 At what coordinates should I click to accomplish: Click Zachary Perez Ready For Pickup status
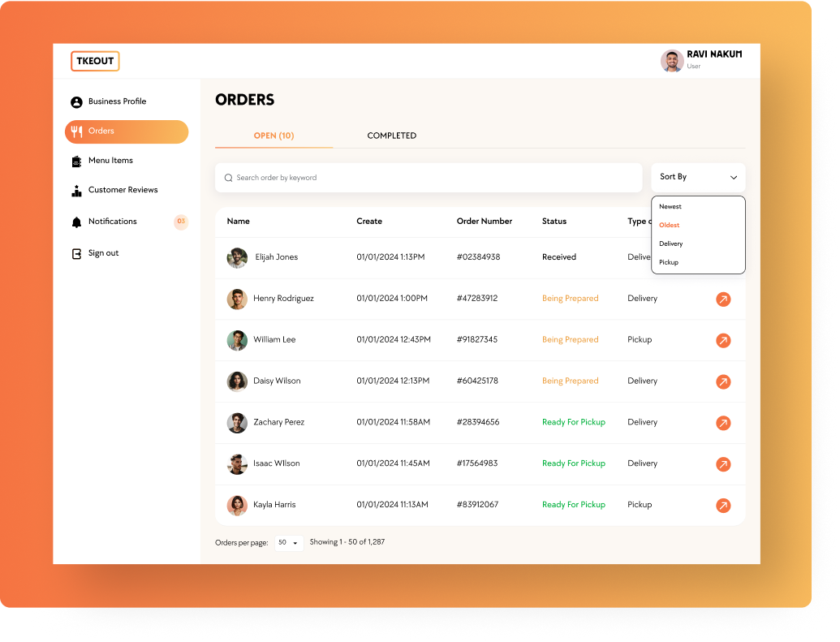[573, 422]
